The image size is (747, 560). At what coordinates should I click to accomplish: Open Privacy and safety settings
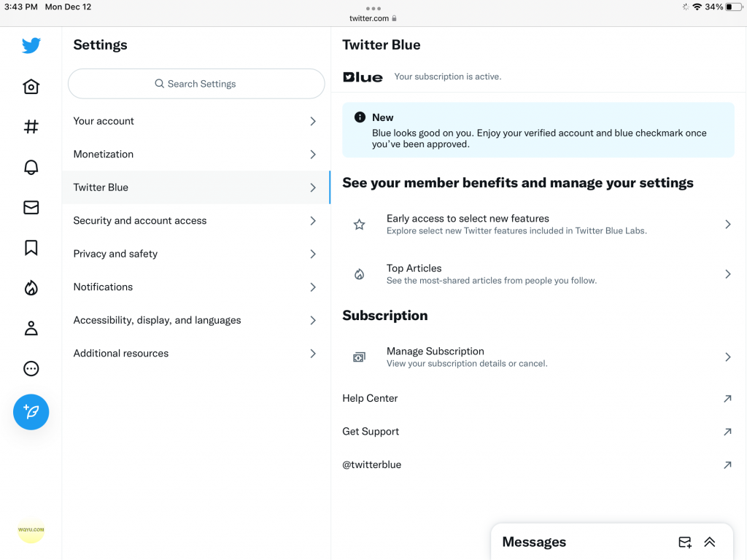click(196, 254)
